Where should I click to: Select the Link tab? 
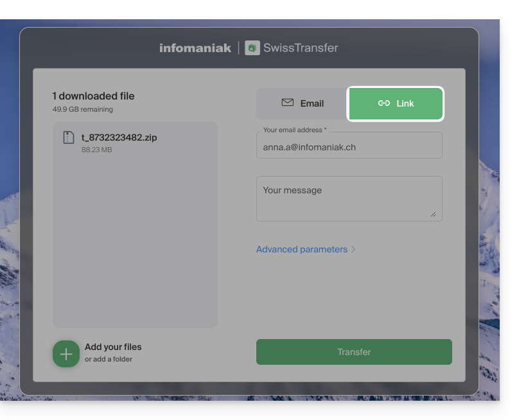pyautogui.click(x=396, y=103)
